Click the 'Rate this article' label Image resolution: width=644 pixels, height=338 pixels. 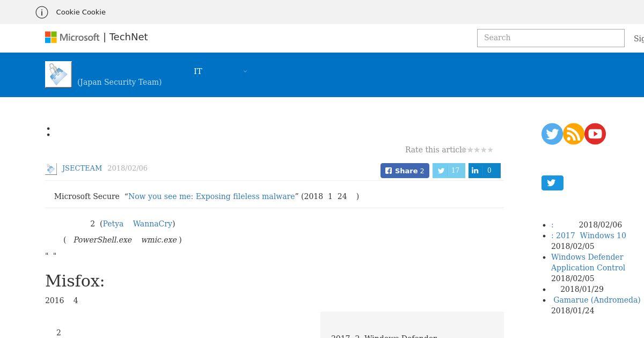(435, 150)
